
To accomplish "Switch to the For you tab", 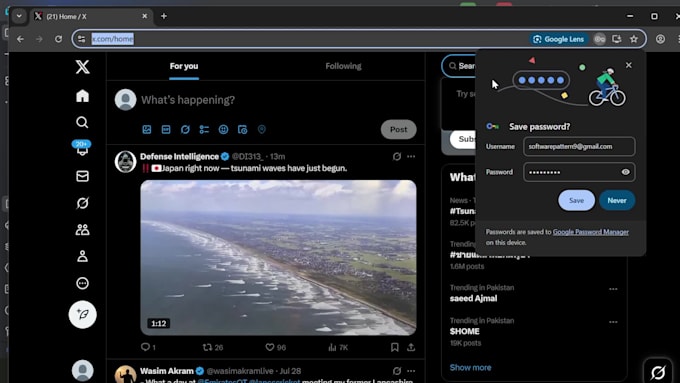I will pyautogui.click(x=184, y=66).
